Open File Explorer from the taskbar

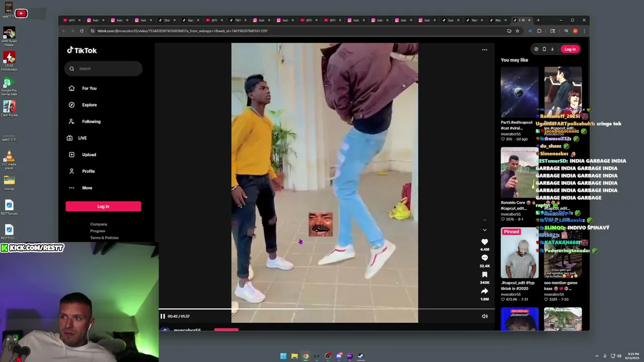(294, 356)
